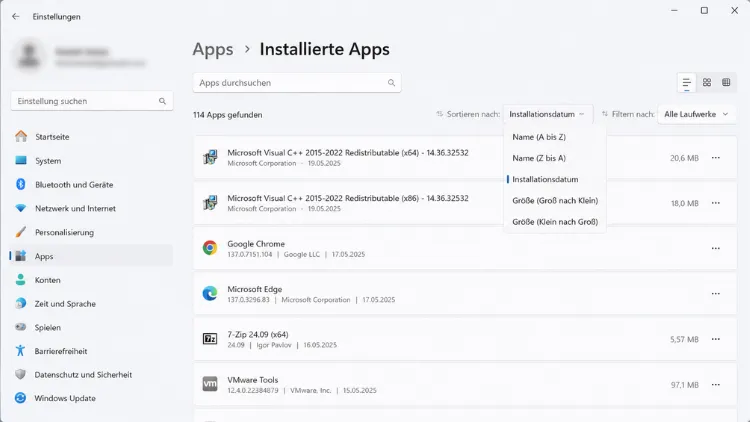Select Google Chrome app name text
750x422 pixels.
(x=256, y=244)
